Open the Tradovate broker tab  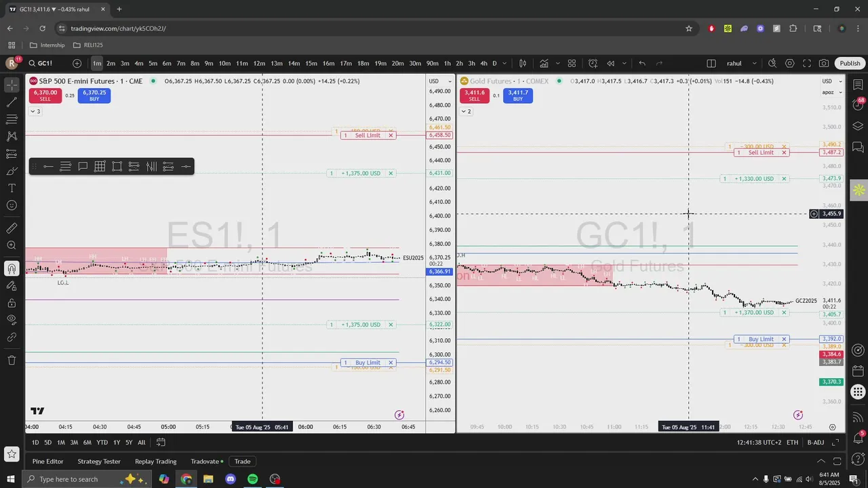click(207, 462)
